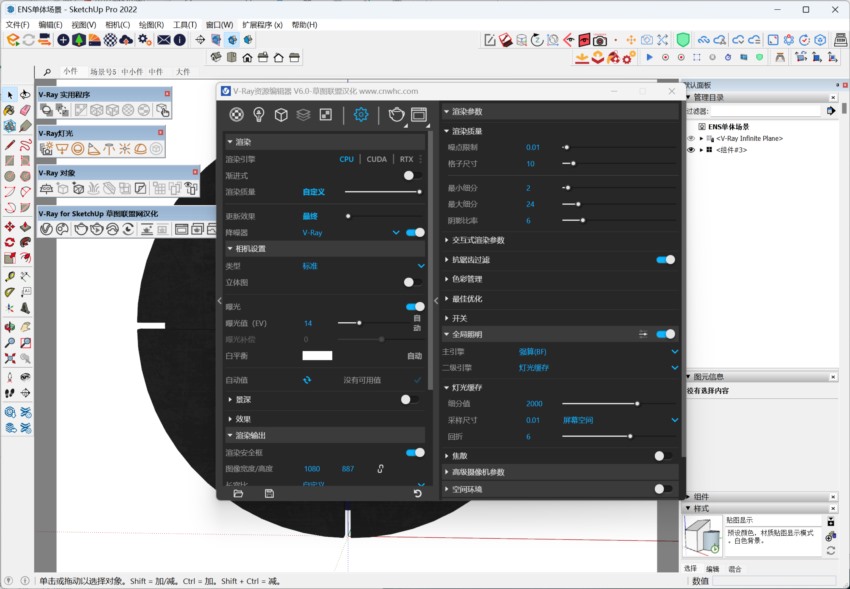Screen dimensions: 850x589
Task: Toggle the 焦散 caustics switch
Action: (663, 456)
